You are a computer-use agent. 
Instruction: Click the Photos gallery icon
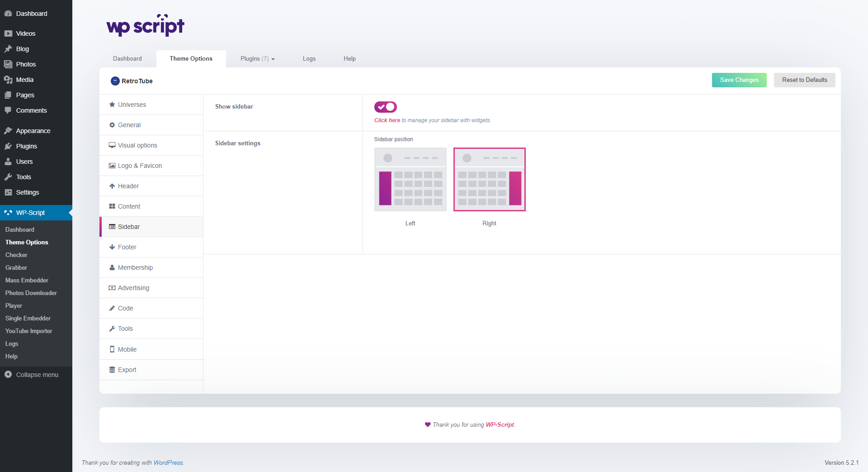[x=8, y=64]
